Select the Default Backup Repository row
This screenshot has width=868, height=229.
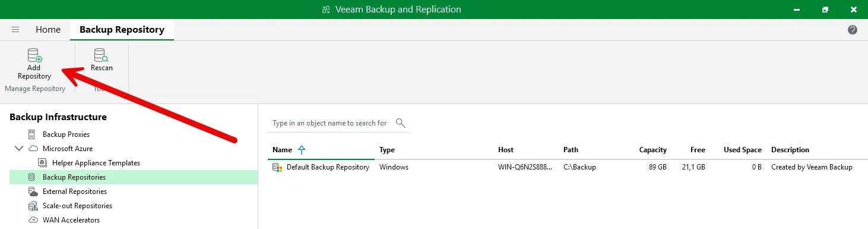tap(563, 167)
